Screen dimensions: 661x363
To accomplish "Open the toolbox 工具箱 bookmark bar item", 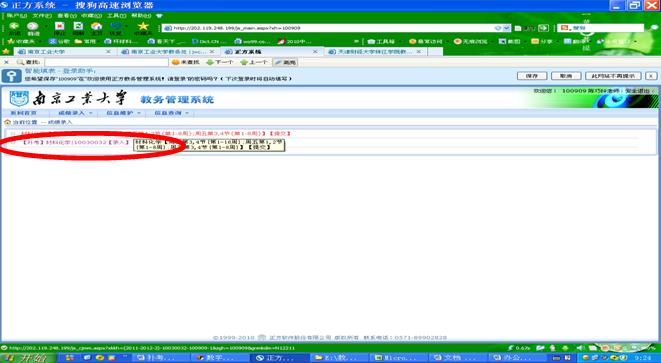I will coord(381,41).
